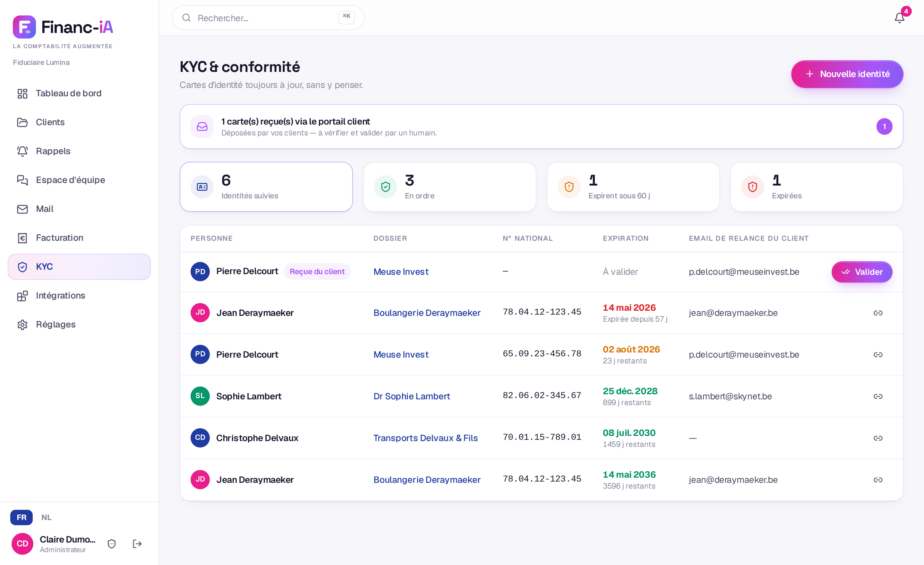Open Espace d'équipe section
This screenshot has height=565, width=924.
(79, 180)
